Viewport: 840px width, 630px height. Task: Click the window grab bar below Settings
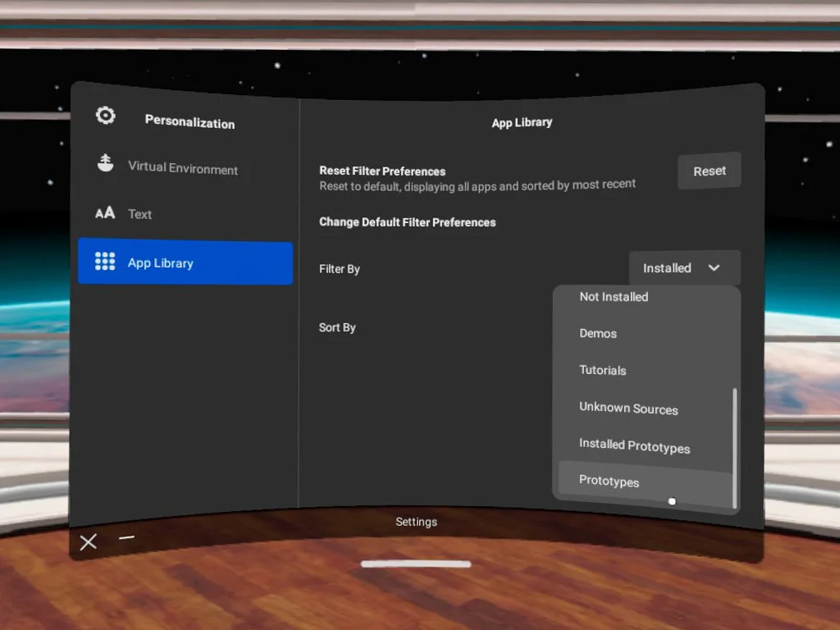(416, 564)
